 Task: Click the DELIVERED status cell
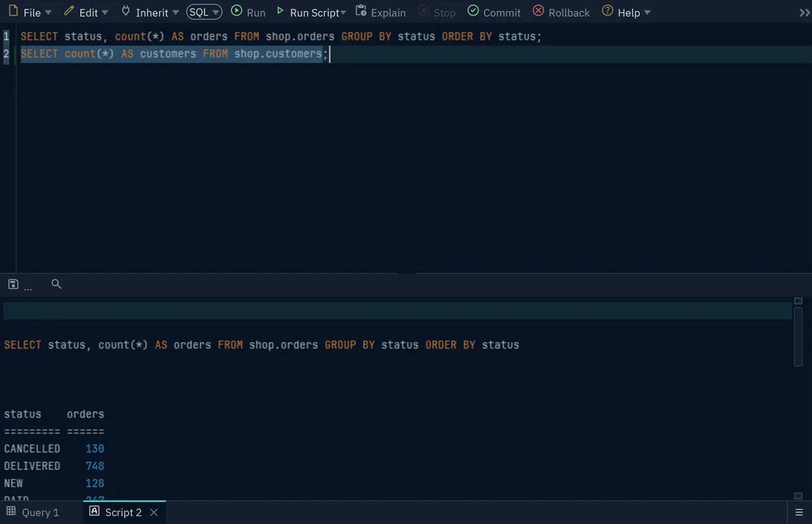pyautogui.click(x=32, y=467)
